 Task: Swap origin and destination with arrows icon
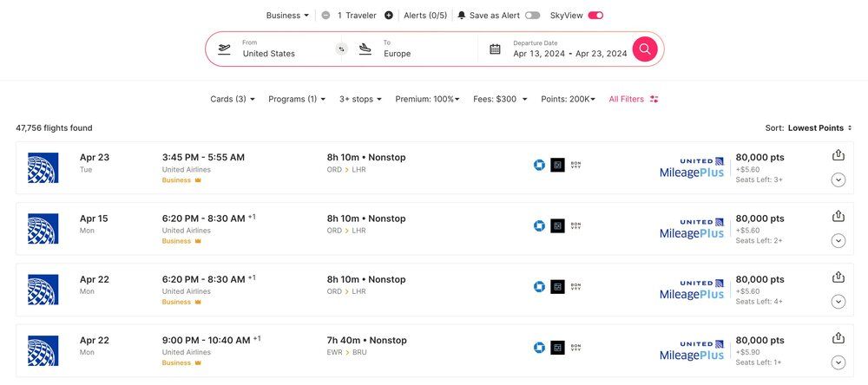(x=341, y=49)
